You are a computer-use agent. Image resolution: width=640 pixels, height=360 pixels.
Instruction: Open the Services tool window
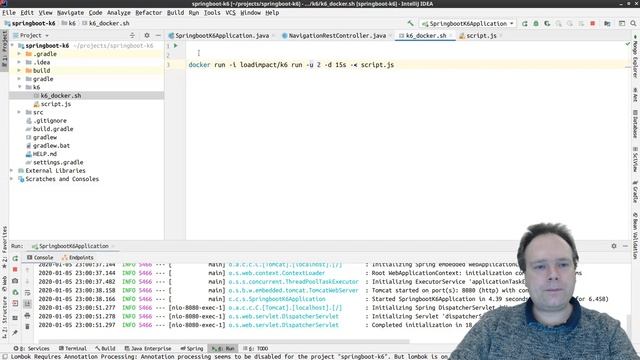tap(32, 349)
